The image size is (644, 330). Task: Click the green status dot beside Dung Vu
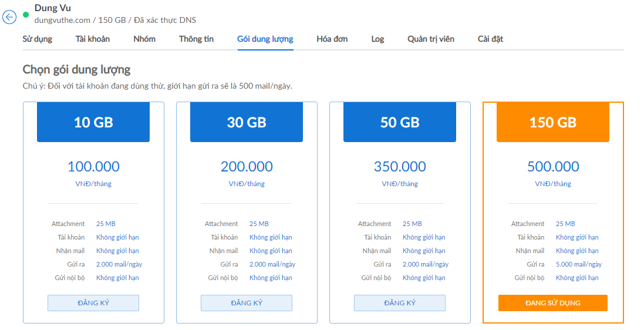coord(26,15)
